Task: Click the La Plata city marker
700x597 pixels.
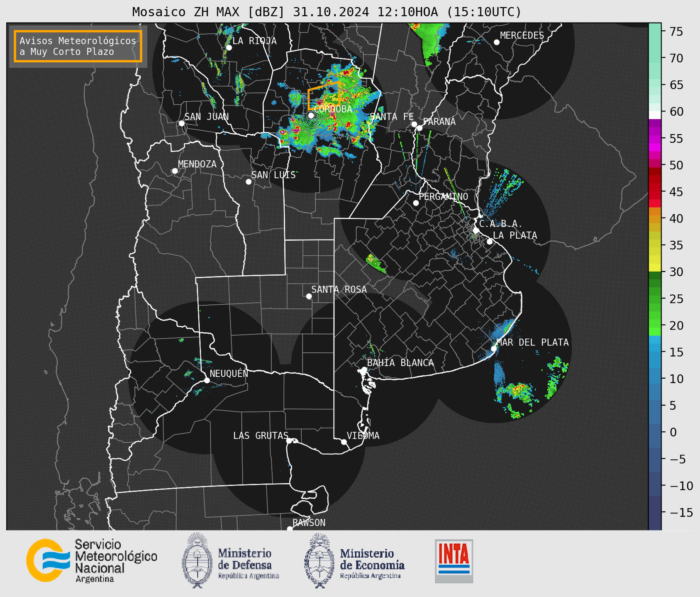Action: point(490,242)
